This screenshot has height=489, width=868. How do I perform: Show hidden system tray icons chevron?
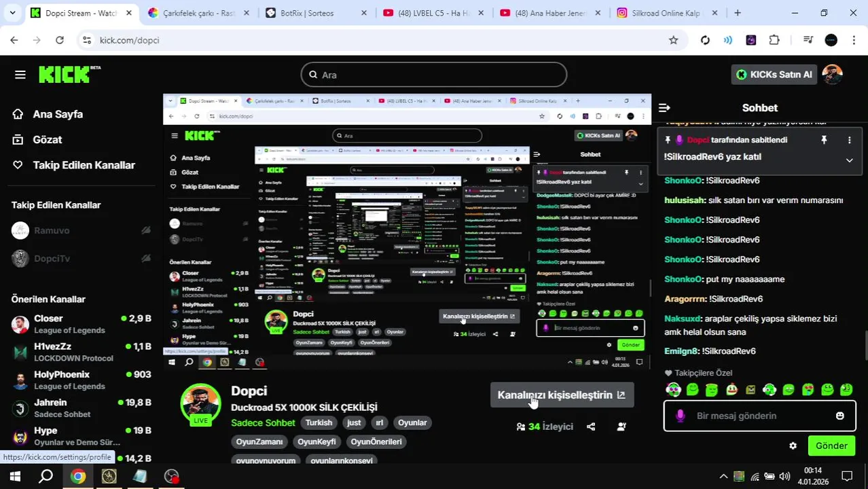(723, 476)
